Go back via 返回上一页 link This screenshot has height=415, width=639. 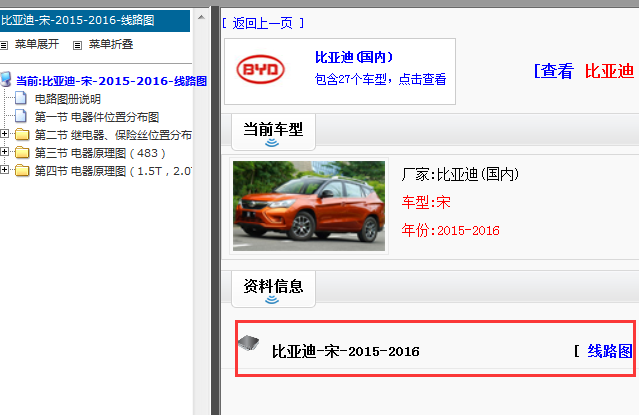pos(263,23)
